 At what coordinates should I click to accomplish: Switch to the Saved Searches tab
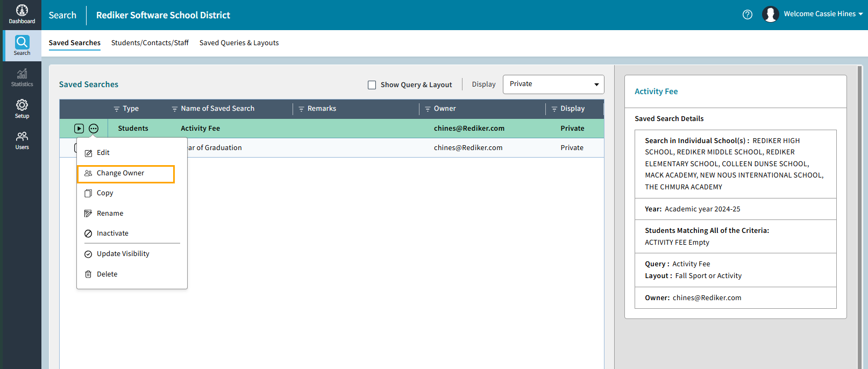(75, 43)
